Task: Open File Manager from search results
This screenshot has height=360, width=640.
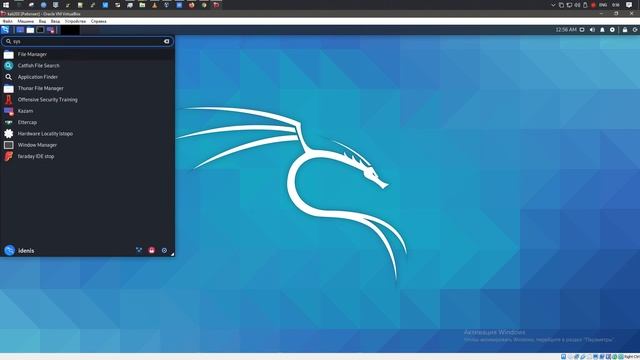Action: pos(87,54)
